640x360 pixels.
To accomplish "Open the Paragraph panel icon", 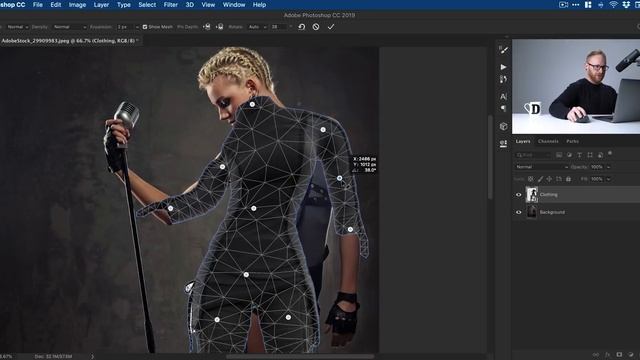I will tap(504, 108).
